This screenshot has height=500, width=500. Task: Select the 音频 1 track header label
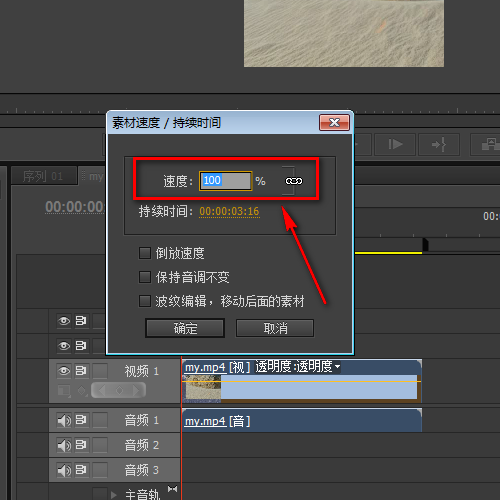pos(142,420)
